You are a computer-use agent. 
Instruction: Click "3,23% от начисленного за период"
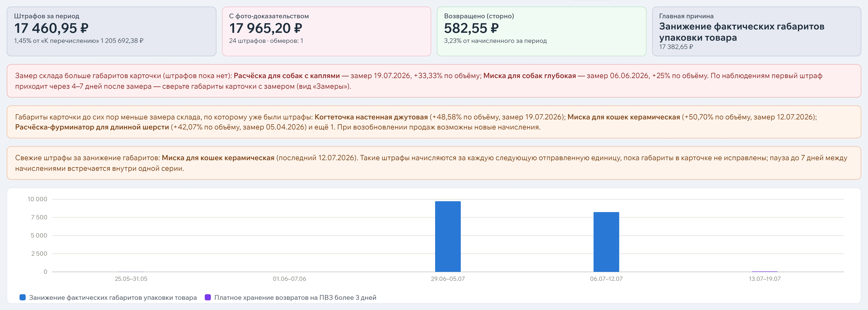[495, 41]
